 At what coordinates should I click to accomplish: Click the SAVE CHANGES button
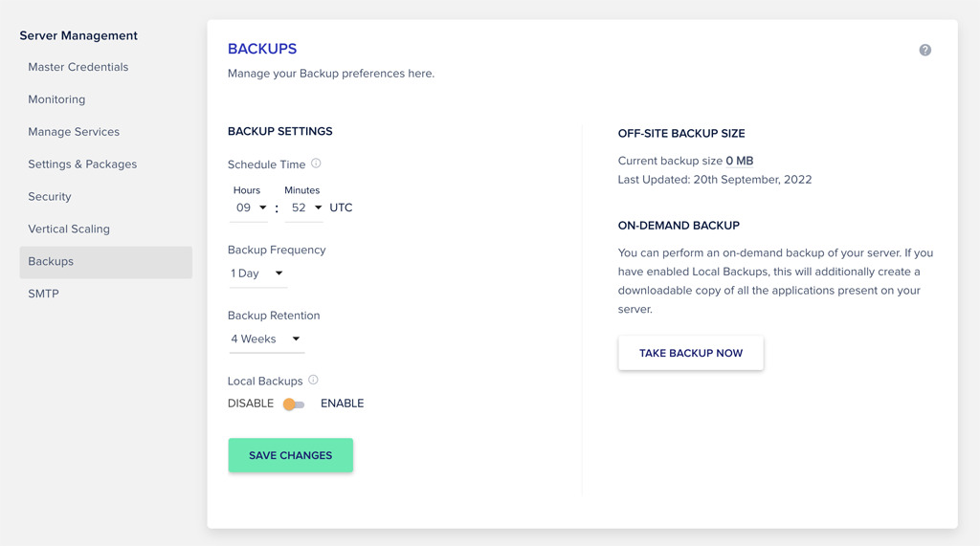point(291,455)
